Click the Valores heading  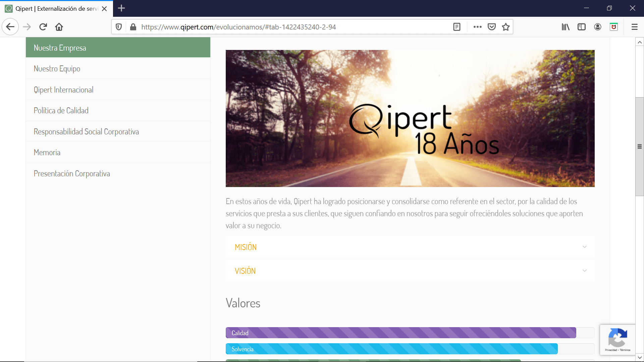243,303
